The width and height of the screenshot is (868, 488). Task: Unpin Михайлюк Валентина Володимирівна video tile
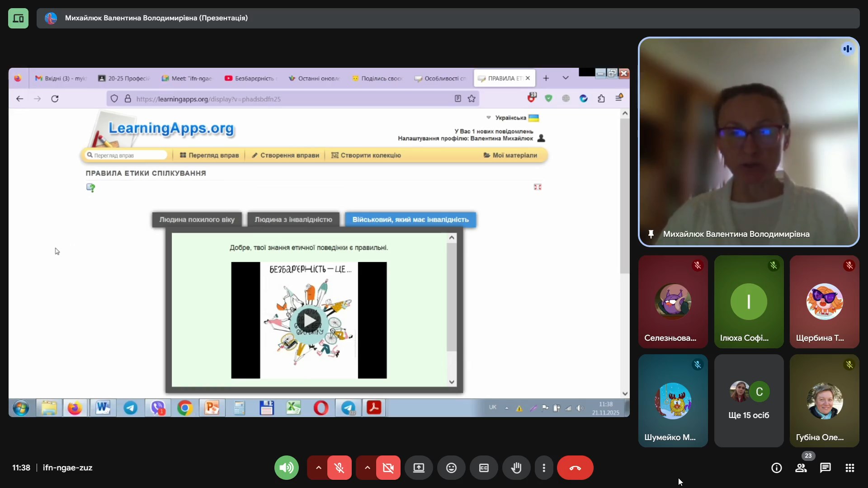(651, 234)
